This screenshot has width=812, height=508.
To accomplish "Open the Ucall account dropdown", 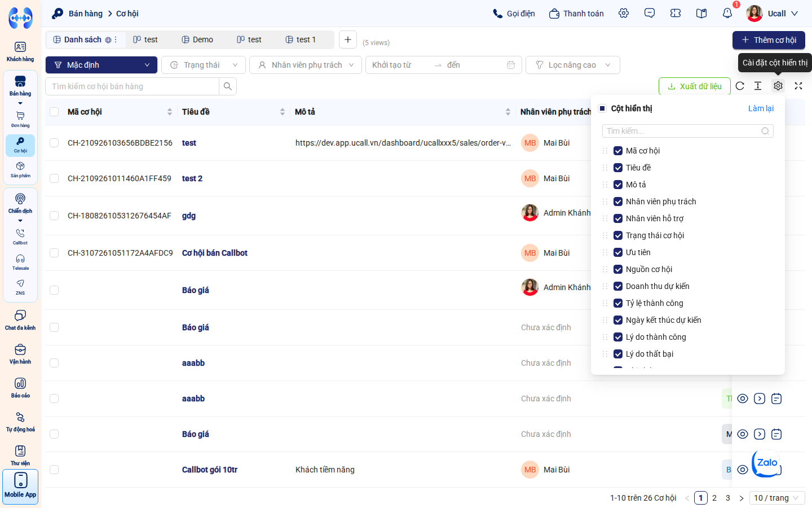I will (773, 14).
